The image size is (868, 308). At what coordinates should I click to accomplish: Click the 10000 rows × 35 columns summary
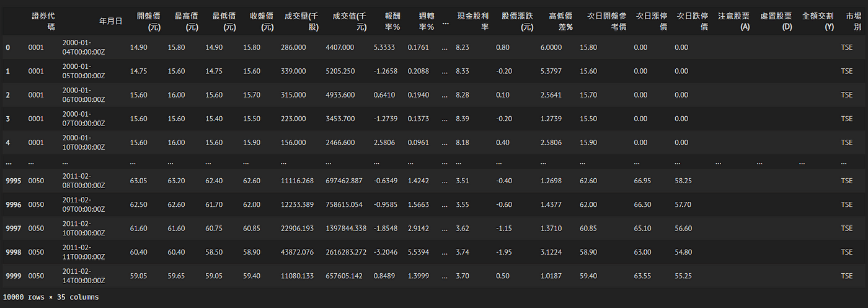pyautogui.click(x=51, y=297)
